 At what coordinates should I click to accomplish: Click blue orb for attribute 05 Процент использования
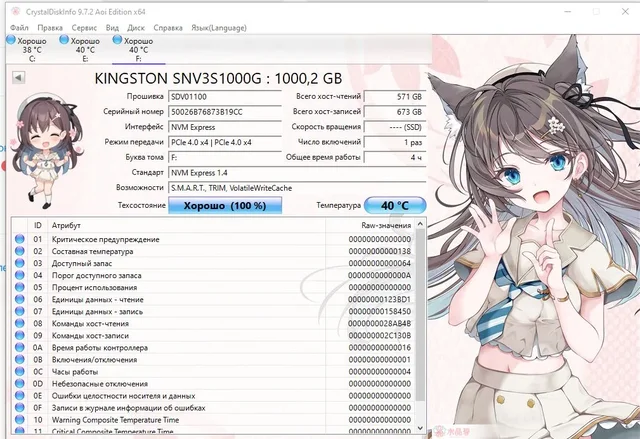click(x=19, y=287)
